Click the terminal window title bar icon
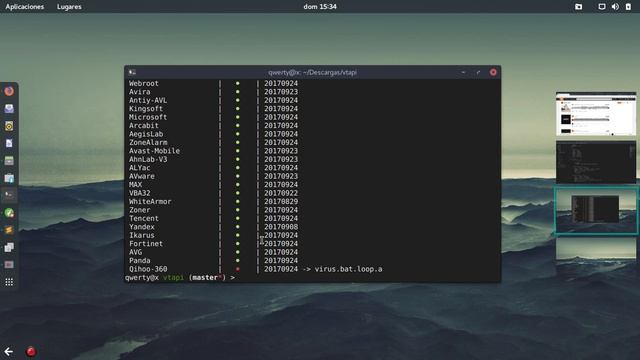 tap(132, 72)
